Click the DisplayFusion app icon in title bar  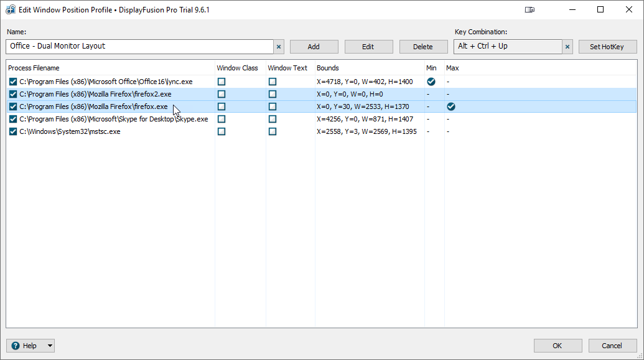[x=10, y=9]
